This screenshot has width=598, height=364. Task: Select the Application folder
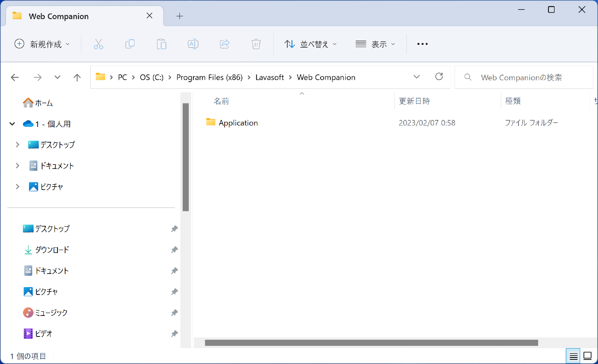[x=232, y=123]
